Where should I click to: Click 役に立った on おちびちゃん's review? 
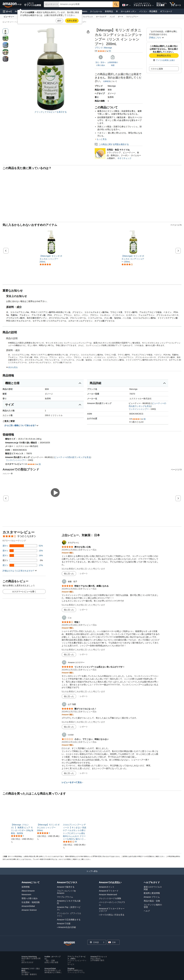(69, 574)
